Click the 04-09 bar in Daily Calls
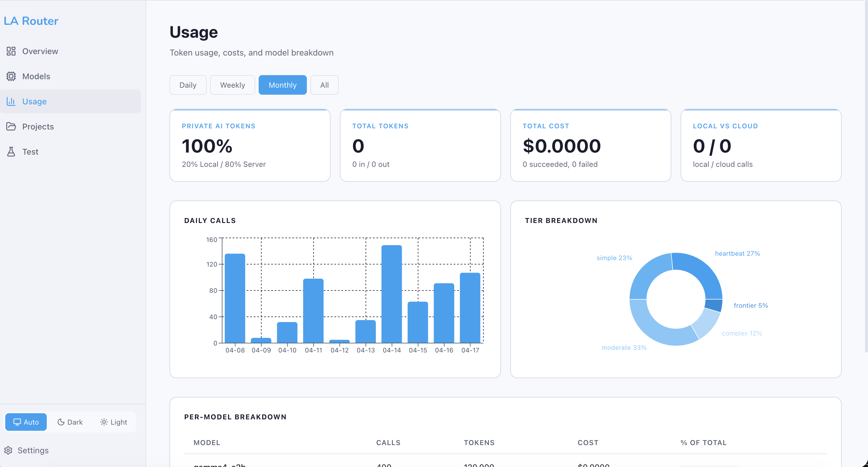The height and width of the screenshot is (467, 868). point(261,340)
